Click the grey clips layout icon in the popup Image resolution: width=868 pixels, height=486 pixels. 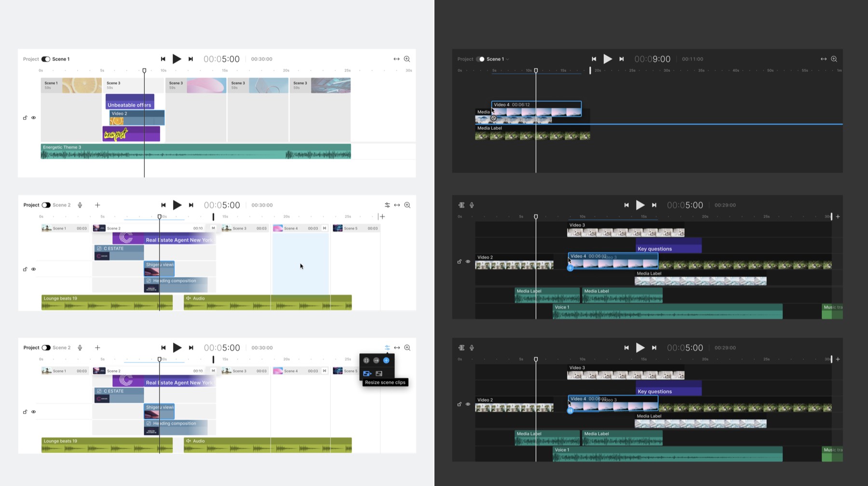pos(379,374)
